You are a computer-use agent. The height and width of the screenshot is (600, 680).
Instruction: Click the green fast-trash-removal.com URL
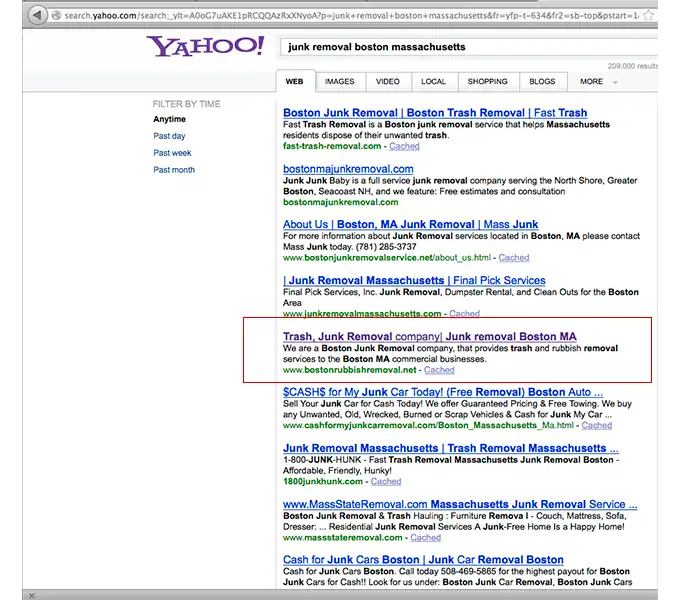332,146
